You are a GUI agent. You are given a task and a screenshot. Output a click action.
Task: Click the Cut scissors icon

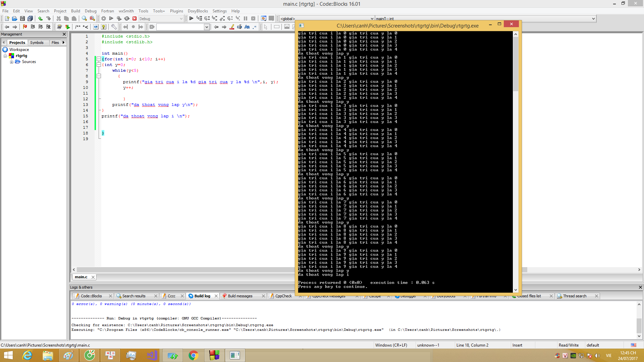point(59,19)
